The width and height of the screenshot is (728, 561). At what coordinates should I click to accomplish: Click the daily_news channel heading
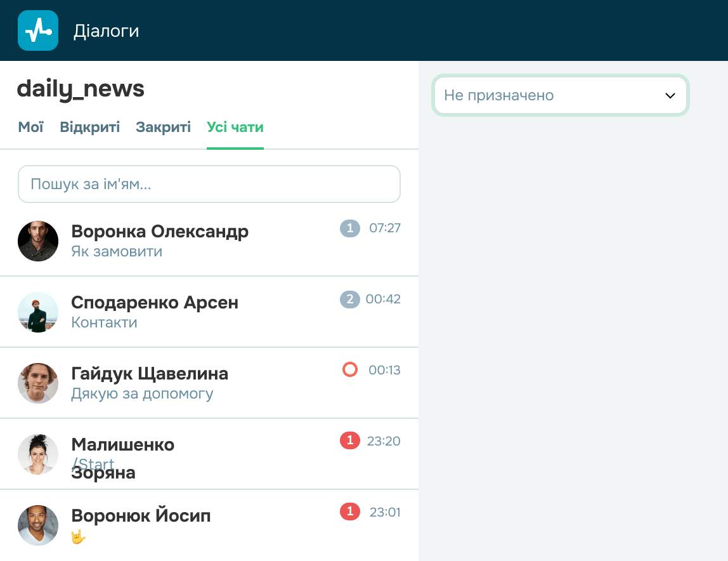81,89
